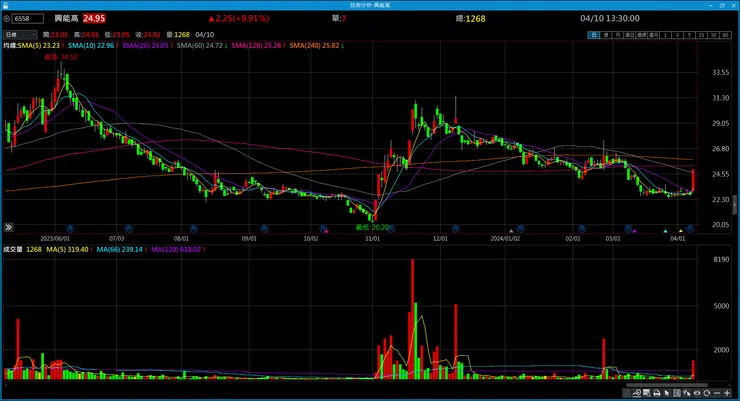Image resolution: width=740 pixels, height=401 pixels.
Task: Click the print chart icon
Action: 656,393
